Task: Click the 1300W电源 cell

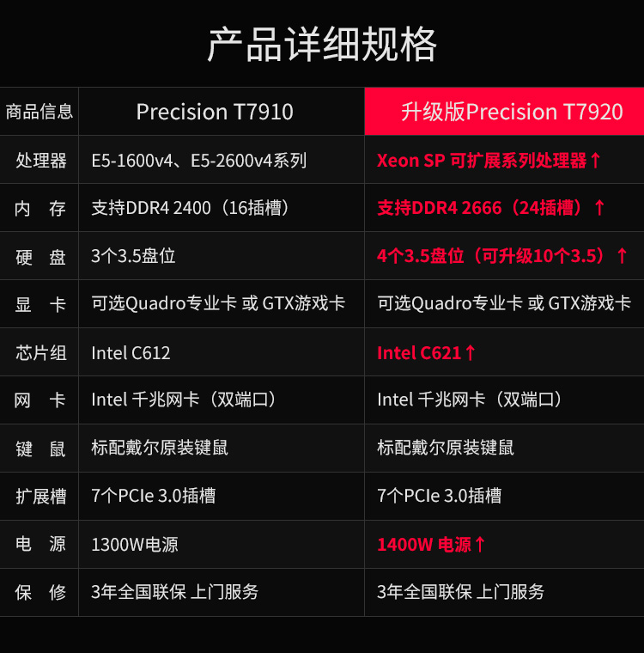Action: 135,545
